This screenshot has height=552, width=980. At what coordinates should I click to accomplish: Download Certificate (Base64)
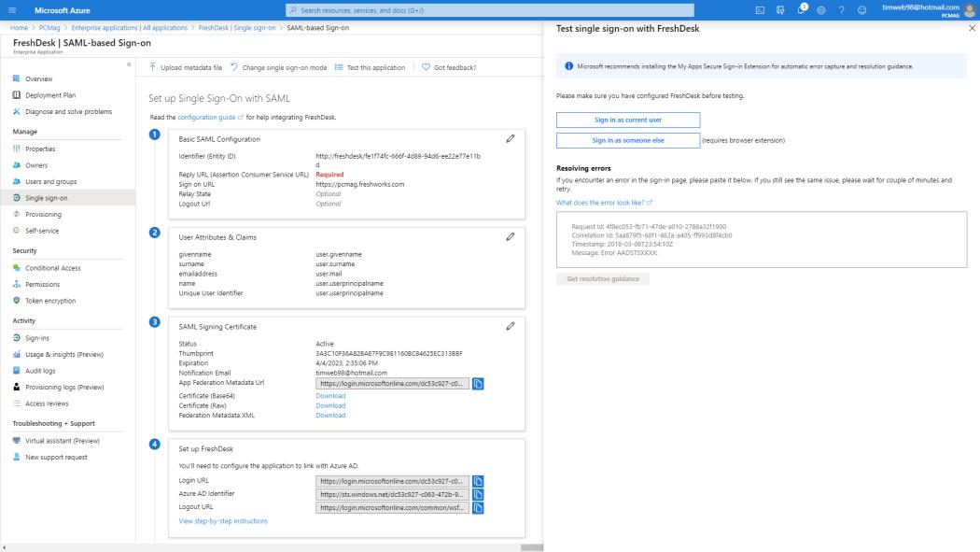pyautogui.click(x=330, y=396)
